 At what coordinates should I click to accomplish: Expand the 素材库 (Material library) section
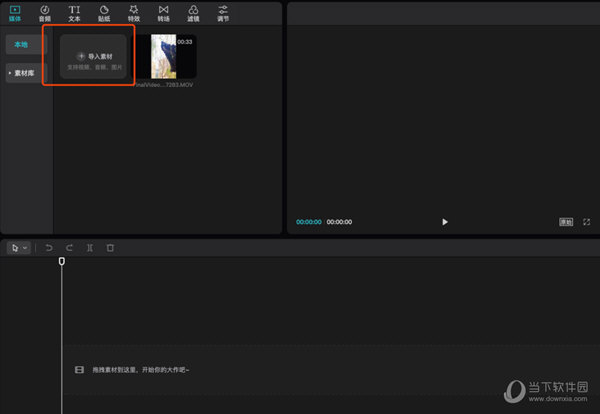click(x=26, y=73)
